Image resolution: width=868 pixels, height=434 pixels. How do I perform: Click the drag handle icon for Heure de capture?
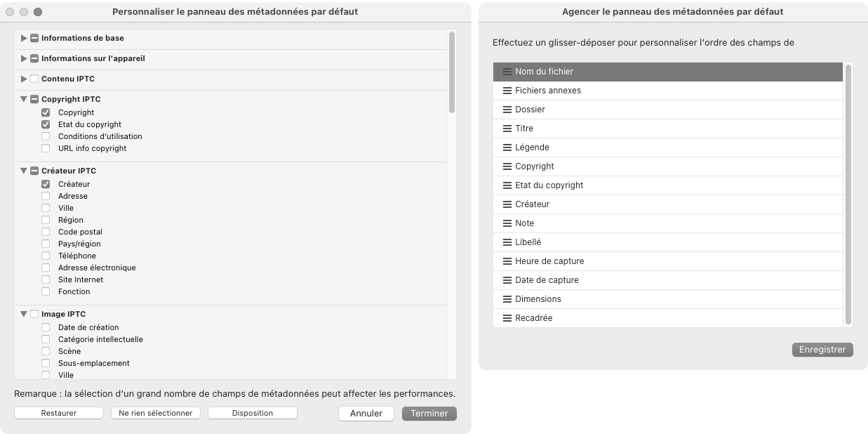[507, 261]
